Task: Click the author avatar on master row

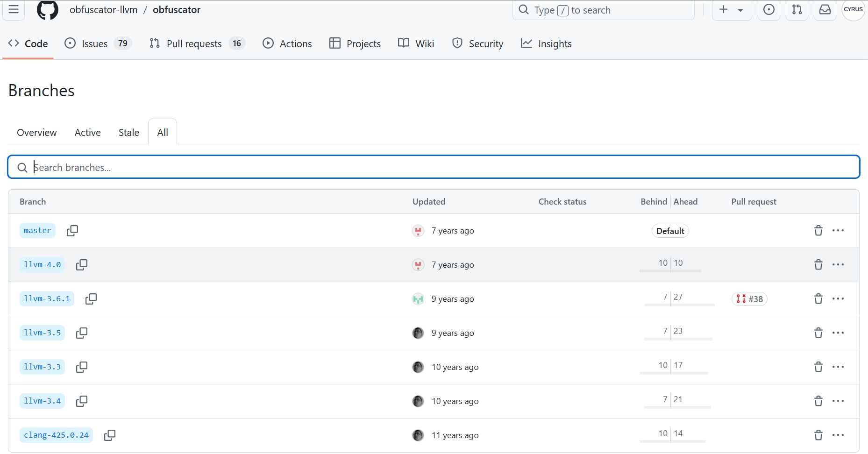Action: (418, 231)
